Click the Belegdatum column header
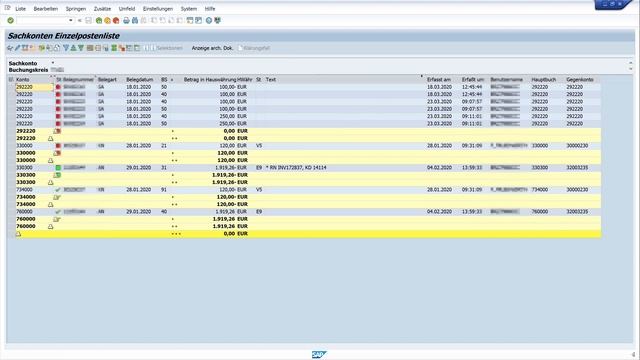640x360 pixels. [140, 80]
